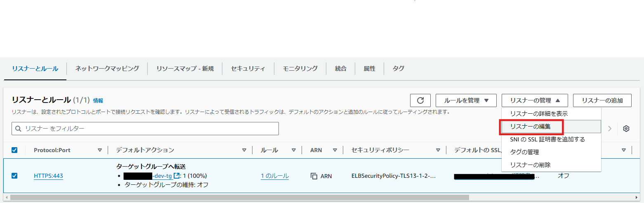Choose タグの管理 menu entry
The height and width of the screenshot is (203, 644).
point(551,152)
